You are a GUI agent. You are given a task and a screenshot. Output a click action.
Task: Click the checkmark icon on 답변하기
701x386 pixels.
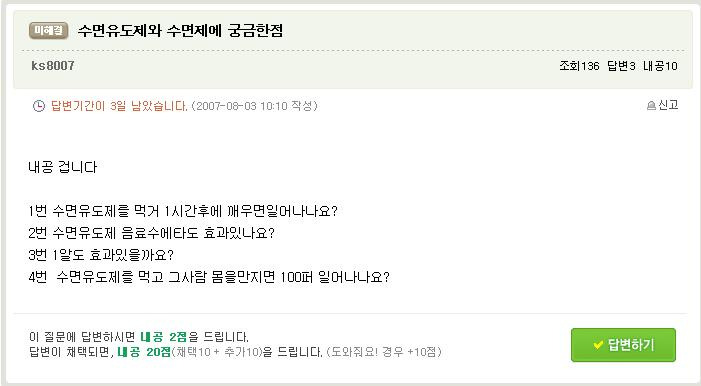point(598,345)
